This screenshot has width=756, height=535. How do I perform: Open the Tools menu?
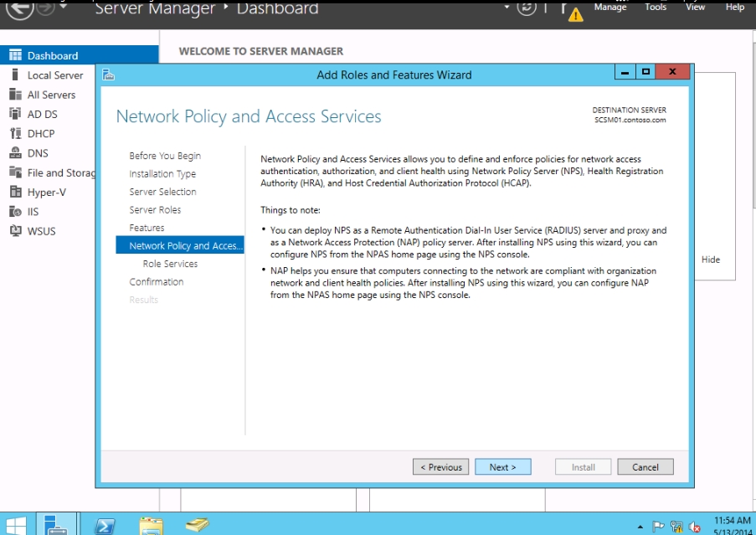coord(656,8)
